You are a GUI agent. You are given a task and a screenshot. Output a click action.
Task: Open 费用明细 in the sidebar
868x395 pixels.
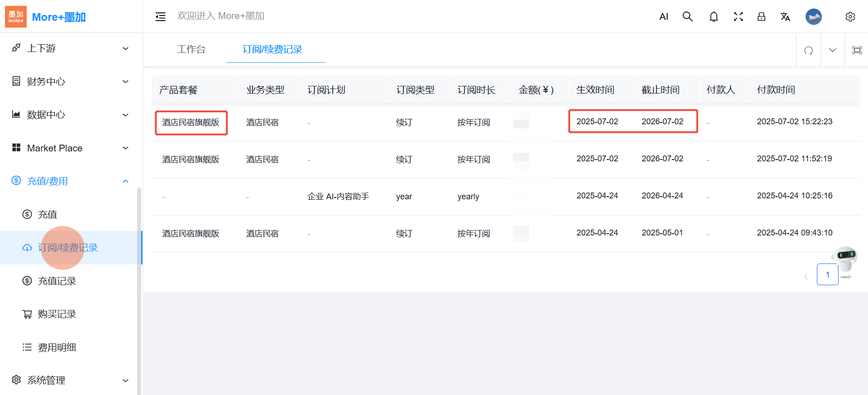[57, 348]
